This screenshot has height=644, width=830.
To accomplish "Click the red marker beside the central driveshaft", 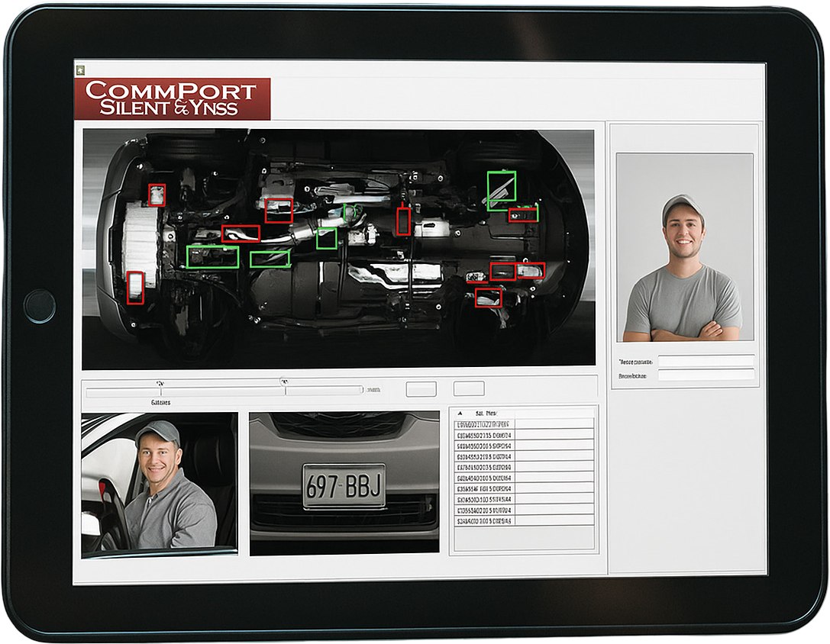I will (x=403, y=222).
